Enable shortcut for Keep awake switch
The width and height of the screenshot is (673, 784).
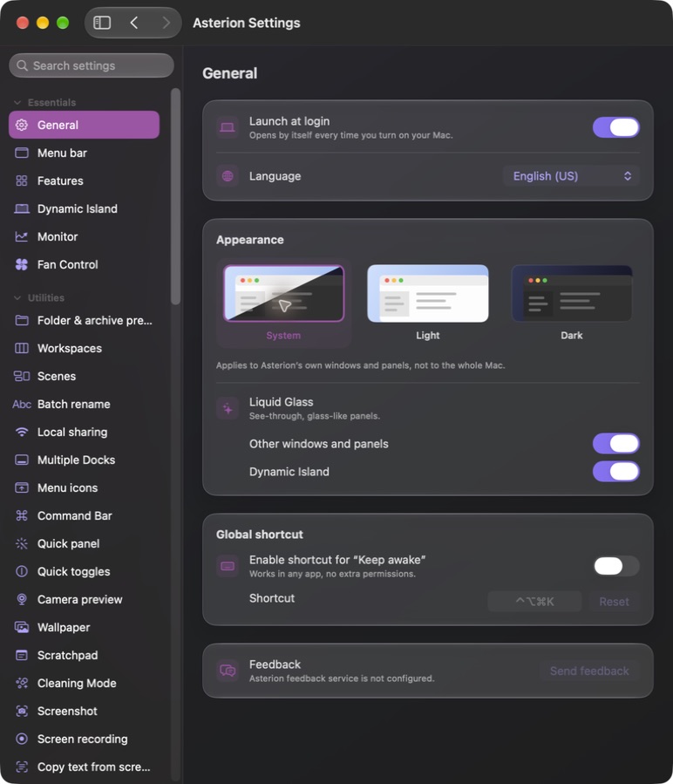coord(616,566)
